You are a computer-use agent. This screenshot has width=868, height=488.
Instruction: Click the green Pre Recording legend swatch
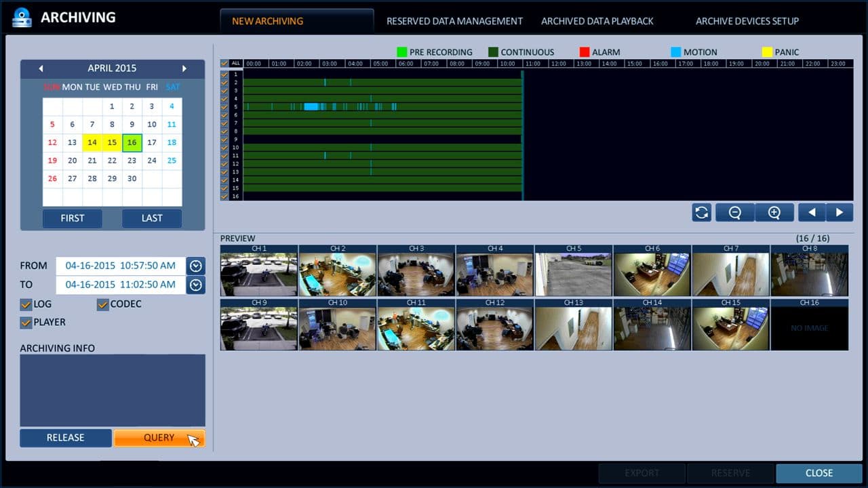[x=402, y=52]
